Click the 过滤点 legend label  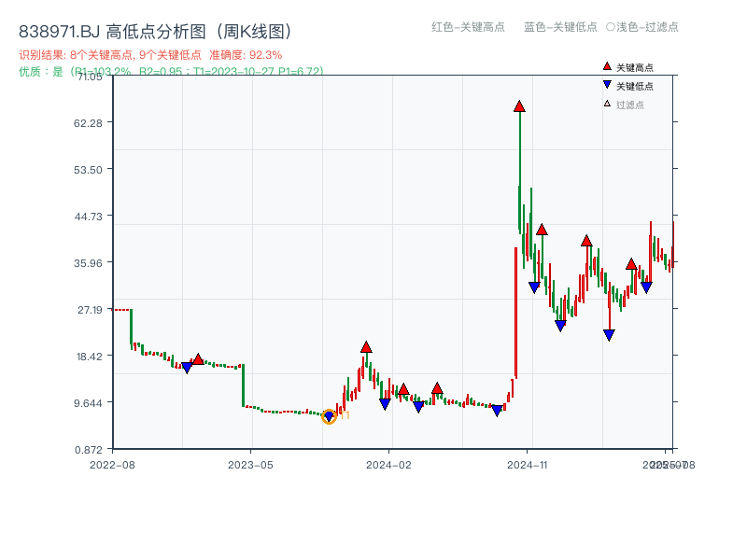pos(630,105)
